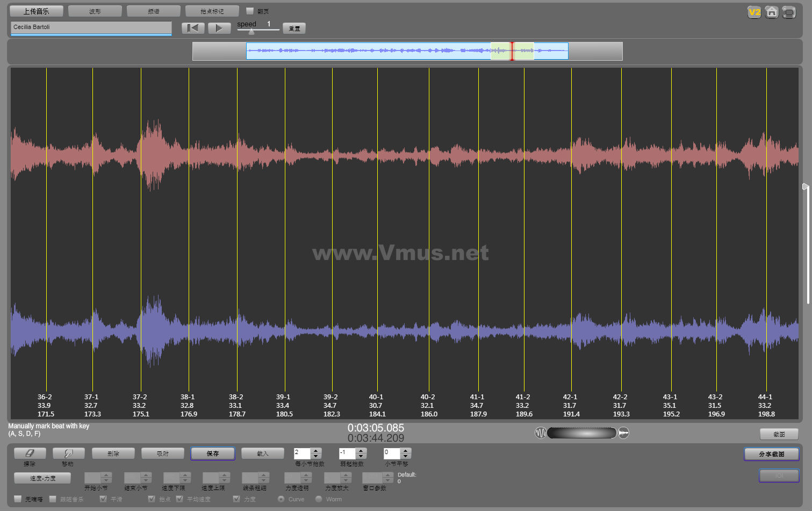Click the yellow V2 icon
Image resolution: width=812 pixels, height=511 pixels.
pos(754,12)
